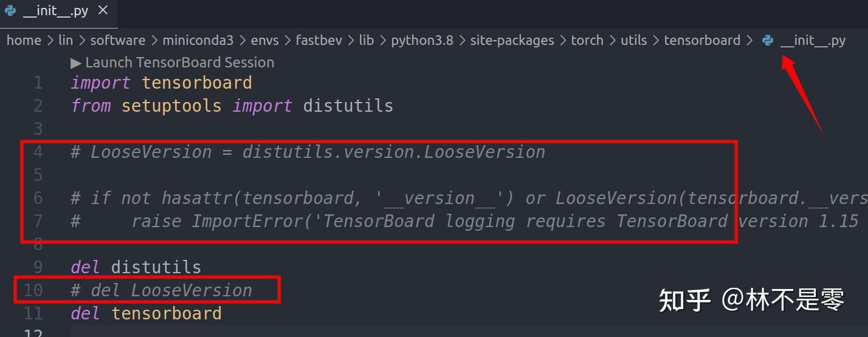Open the home breadcrumb segment

pos(24,41)
